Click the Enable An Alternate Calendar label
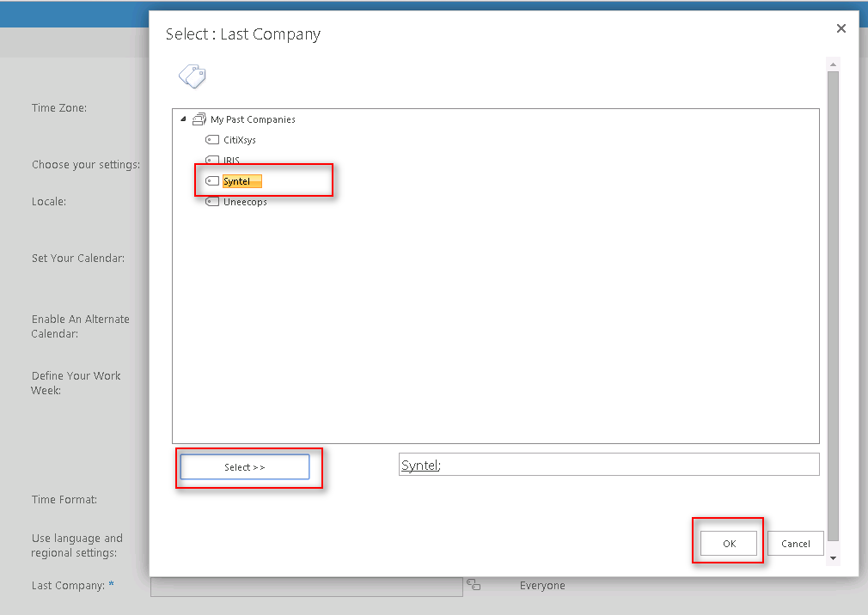This screenshot has width=868, height=615. point(80,326)
